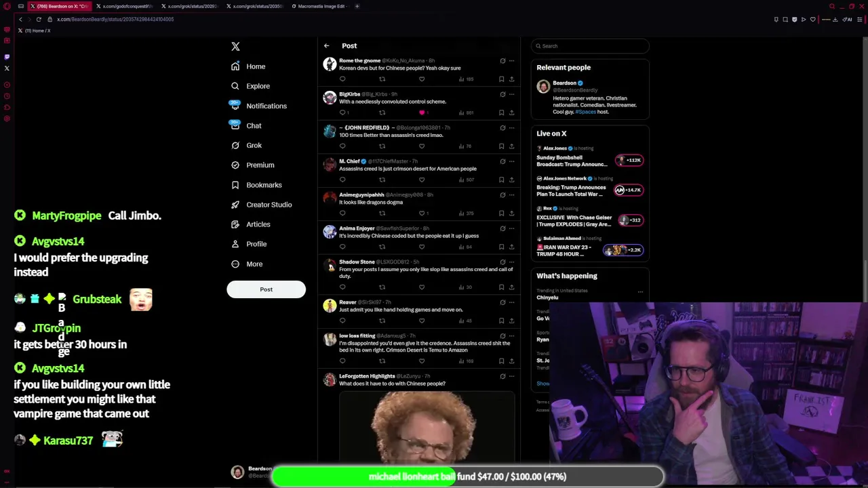Open Explore in X navigation
Viewport: 868px width, 488px height.
[250, 86]
